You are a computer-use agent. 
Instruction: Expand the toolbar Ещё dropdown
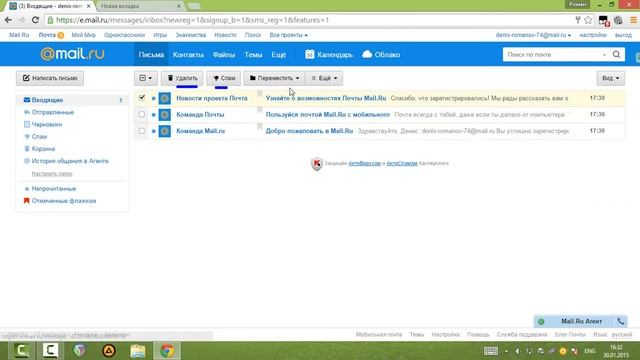[324, 78]
